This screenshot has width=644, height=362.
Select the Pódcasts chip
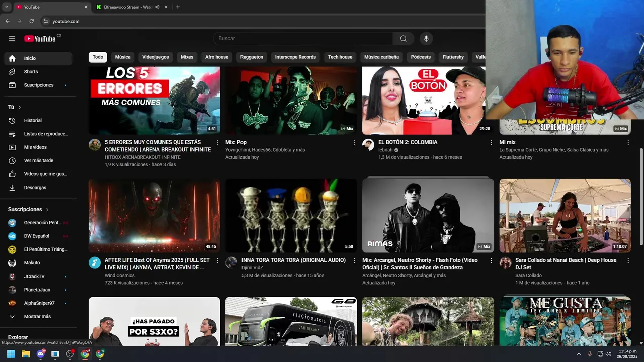pos(421,57)
